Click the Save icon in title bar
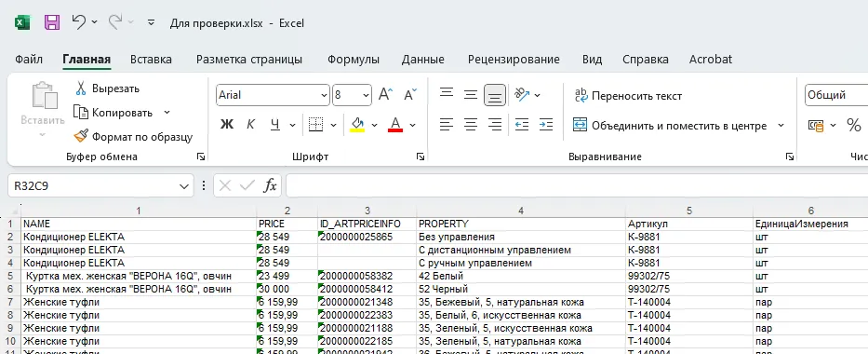 point(52,22)
